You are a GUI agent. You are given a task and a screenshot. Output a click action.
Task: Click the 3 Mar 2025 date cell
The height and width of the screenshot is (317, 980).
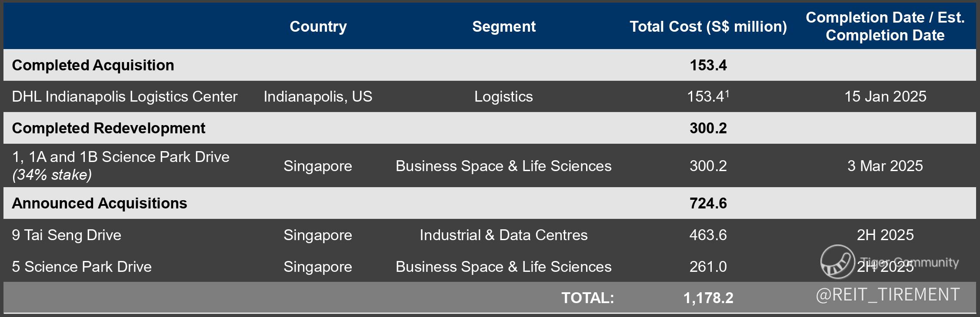click(x=885, y=166)
